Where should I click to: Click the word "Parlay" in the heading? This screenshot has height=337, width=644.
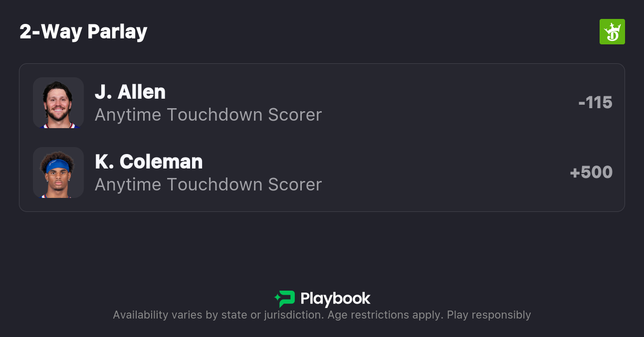[x=117, y=32]
